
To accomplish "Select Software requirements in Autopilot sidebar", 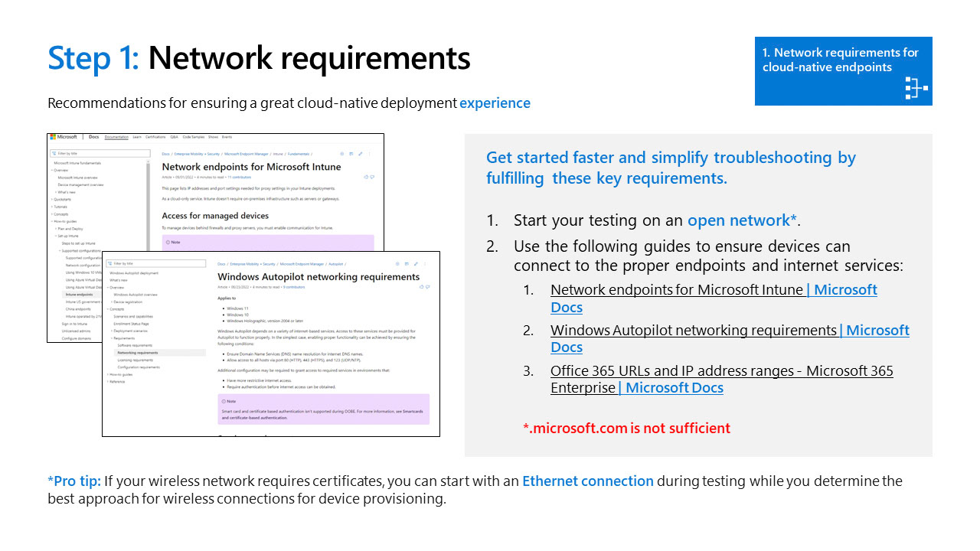I will click(x=135, y=345).
